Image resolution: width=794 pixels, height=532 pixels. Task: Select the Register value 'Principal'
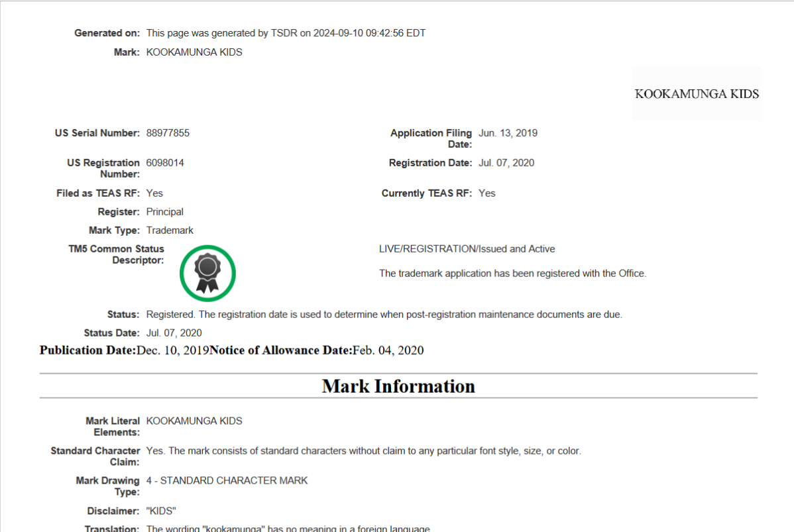(164, 211)
